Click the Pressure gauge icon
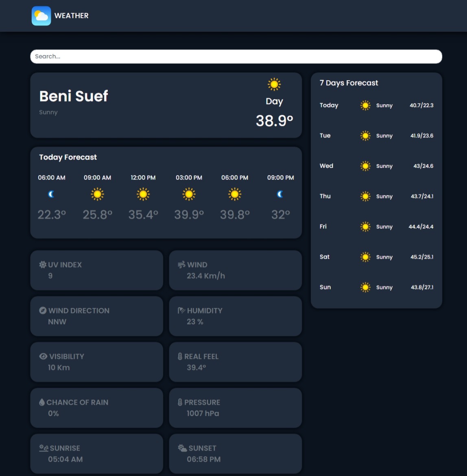The image size is (467, 476). click(x=180, y=402)
